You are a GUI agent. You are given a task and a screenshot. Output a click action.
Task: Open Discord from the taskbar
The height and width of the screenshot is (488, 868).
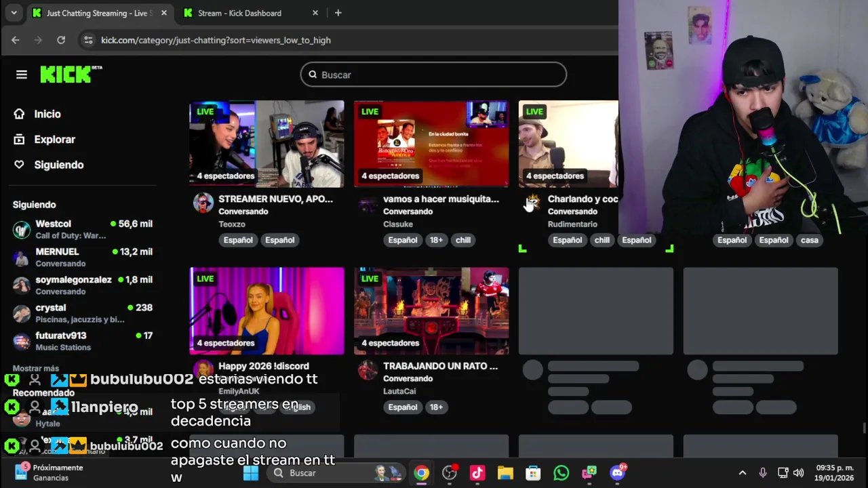(x=617, y=473)
